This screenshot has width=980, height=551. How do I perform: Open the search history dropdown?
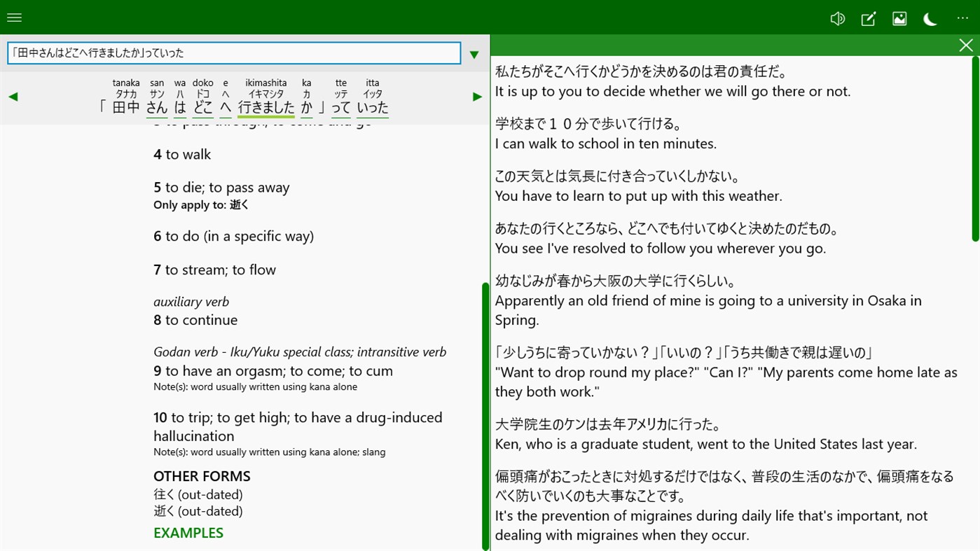click(x=474, y=54)
